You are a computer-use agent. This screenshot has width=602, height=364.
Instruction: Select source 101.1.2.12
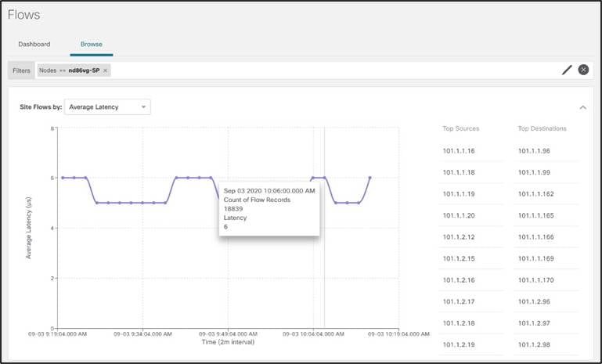point(459,237)
